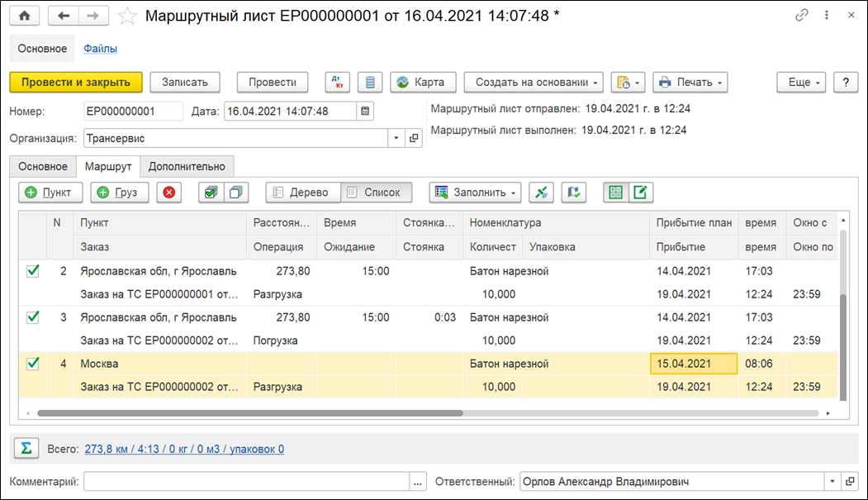Open the Печать dropdown menu
This screenshot has width=868, height=500.
click(x=690, y=82)
